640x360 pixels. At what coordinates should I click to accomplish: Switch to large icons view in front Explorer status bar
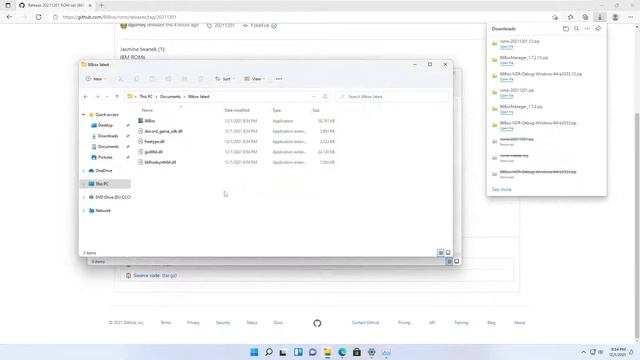point(448,253)
